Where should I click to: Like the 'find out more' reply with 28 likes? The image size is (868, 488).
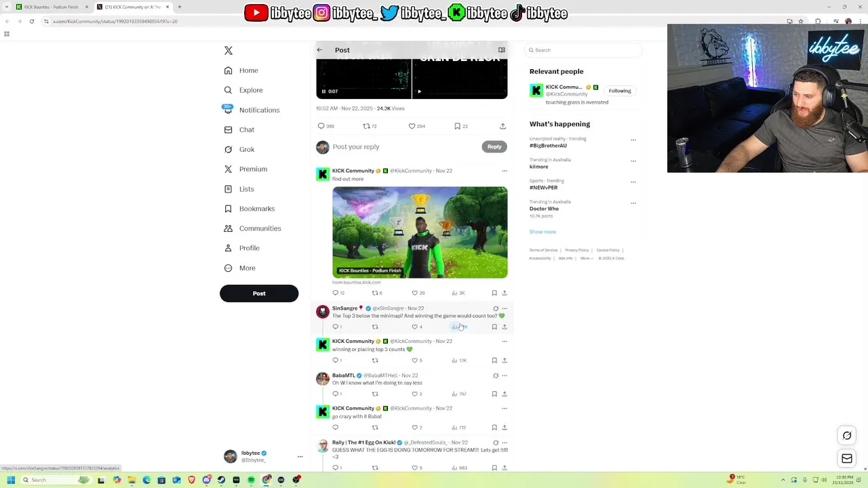pyautogui.click(x=415, y=293)
